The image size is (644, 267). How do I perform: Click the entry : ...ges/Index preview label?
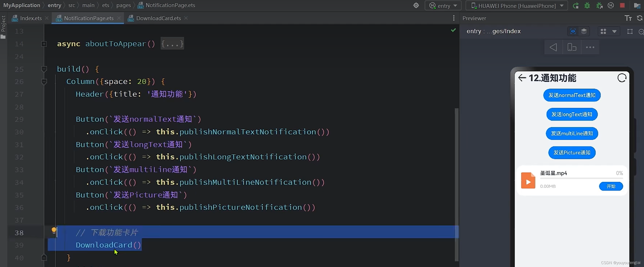pos(493,31)
